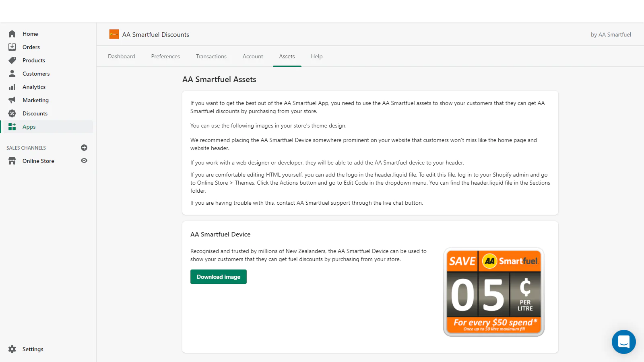644x362 pixels.
Task: Go to the Transactions tab
Action: 211,56
